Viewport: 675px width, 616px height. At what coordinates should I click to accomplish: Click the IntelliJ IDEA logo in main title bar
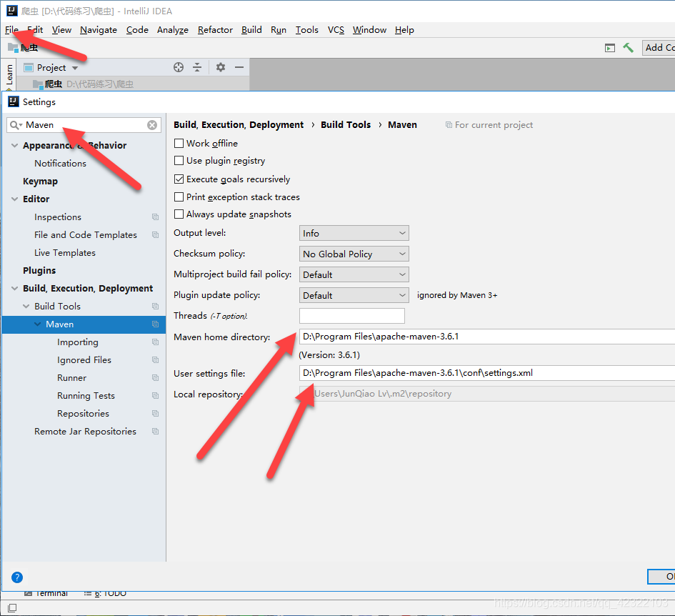(12, 11)
